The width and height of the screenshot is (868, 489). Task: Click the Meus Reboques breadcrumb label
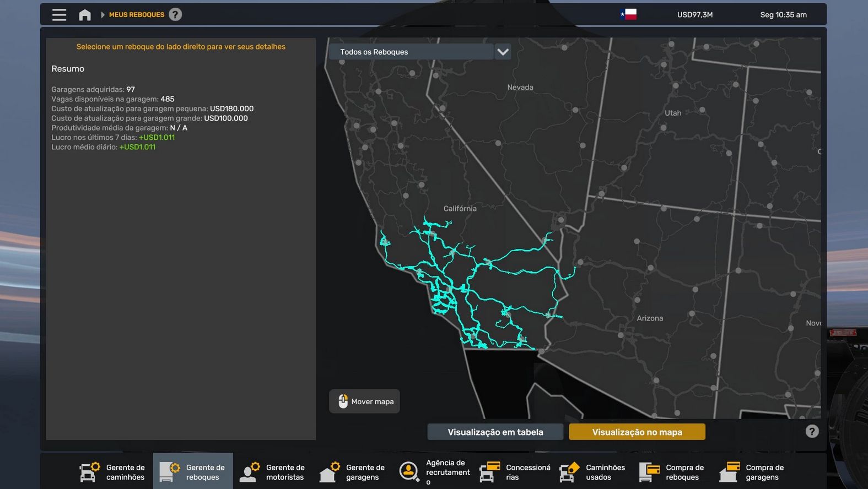coord(137,15)
